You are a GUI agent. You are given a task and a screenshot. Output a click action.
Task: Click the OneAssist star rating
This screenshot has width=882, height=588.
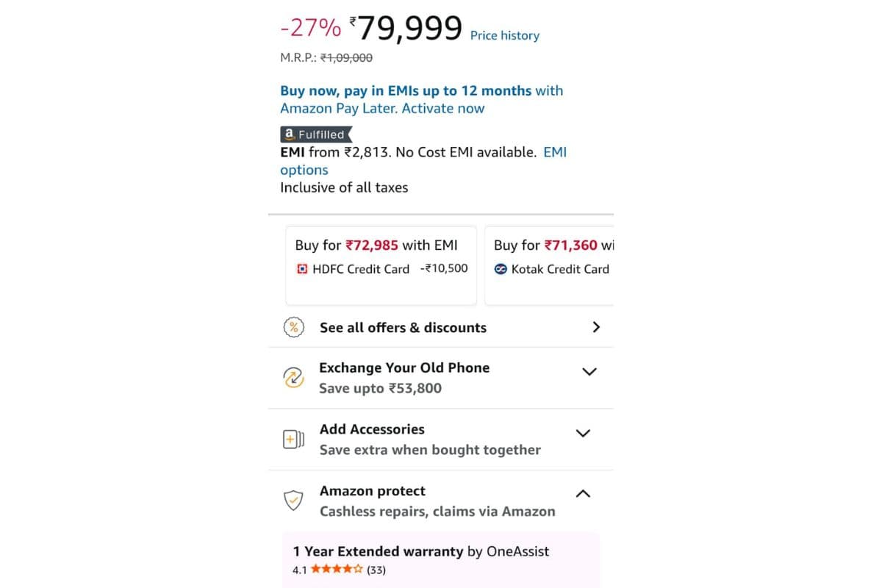pos(335,569)
